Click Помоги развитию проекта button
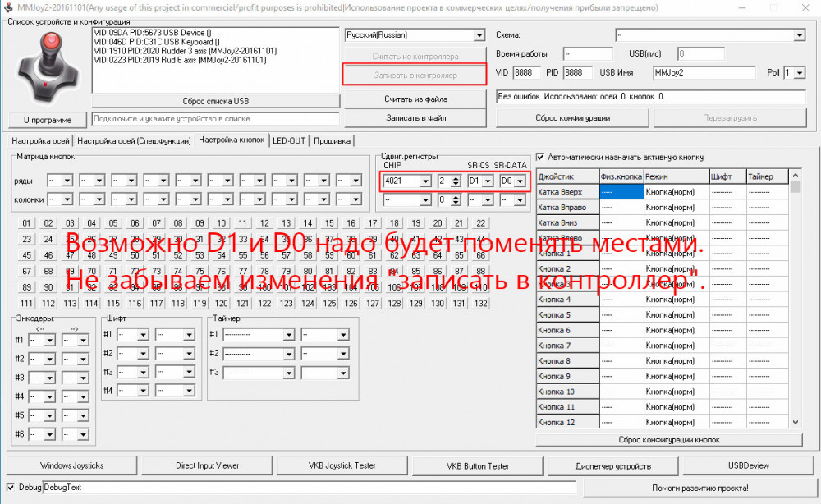The height and width of the screenshot is (504, 821). pos(699,488)
